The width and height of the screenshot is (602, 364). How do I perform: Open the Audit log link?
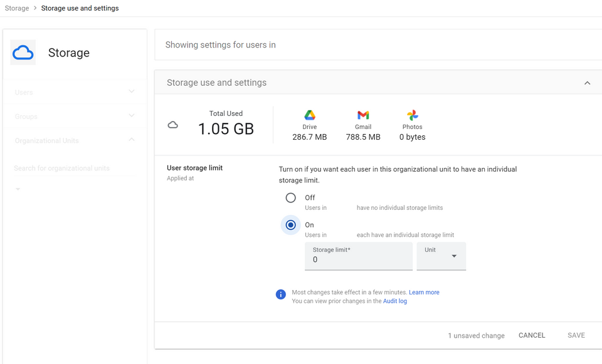pyautogui.click(x=395, y=301)
